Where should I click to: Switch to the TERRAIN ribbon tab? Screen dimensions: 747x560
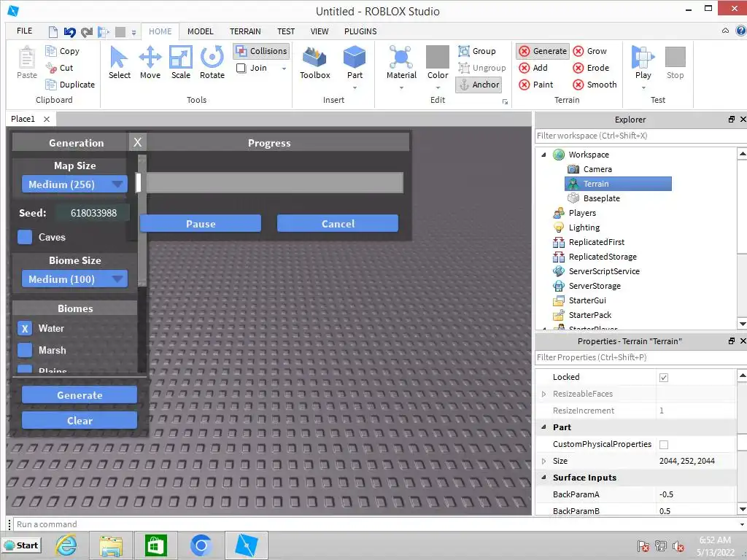point(245,31)
